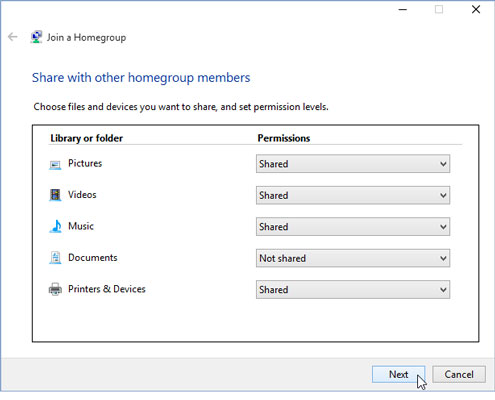Click the Next button
495x400 pixels.
[x=398, y=374]
